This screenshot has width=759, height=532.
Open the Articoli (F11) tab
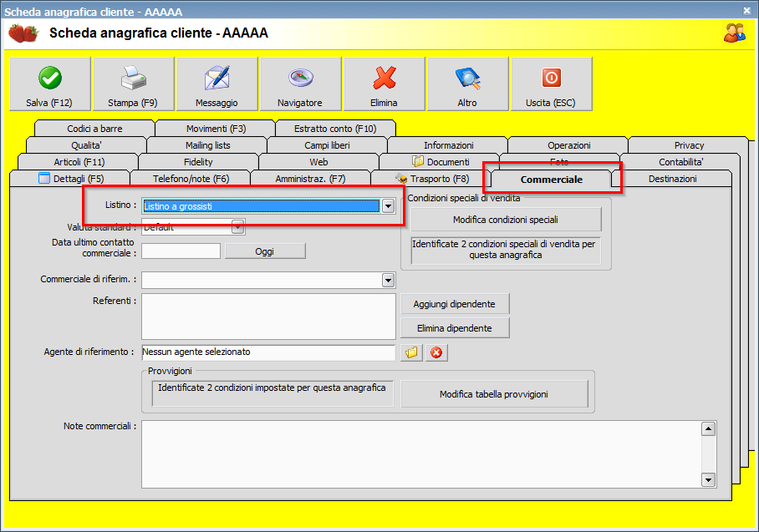(x=79, y=161)
